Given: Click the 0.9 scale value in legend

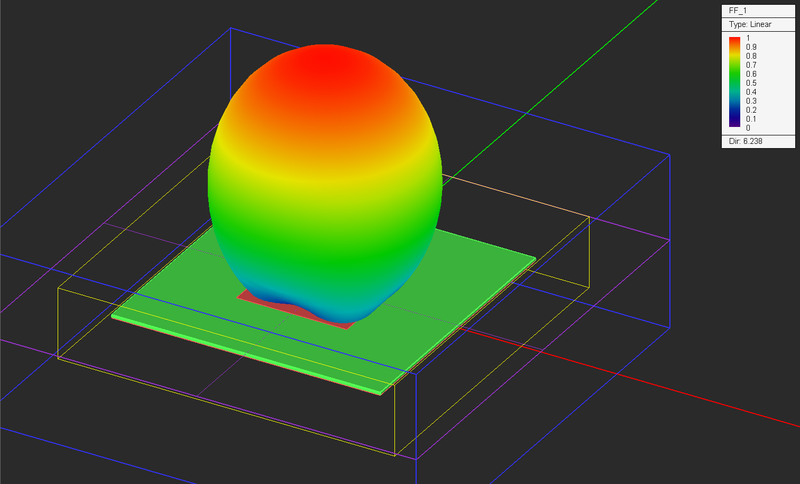Looking at the screenshot, I should coord(751,47).
